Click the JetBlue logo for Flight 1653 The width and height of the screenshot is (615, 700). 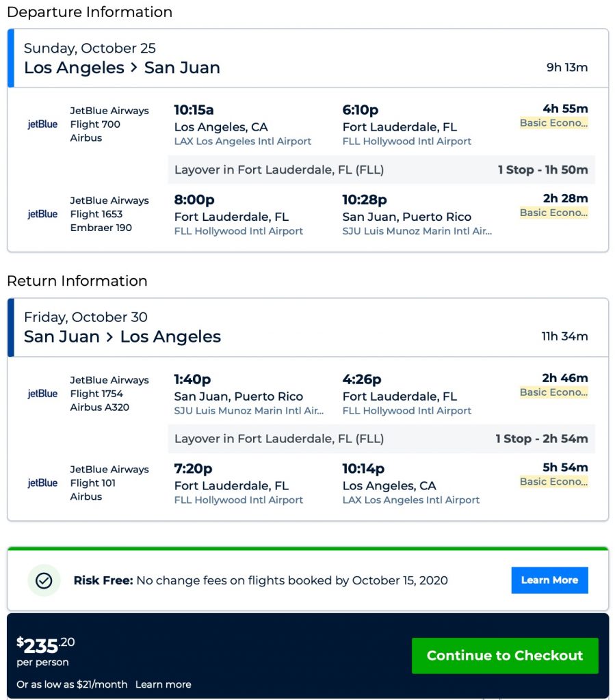[42, 214]
